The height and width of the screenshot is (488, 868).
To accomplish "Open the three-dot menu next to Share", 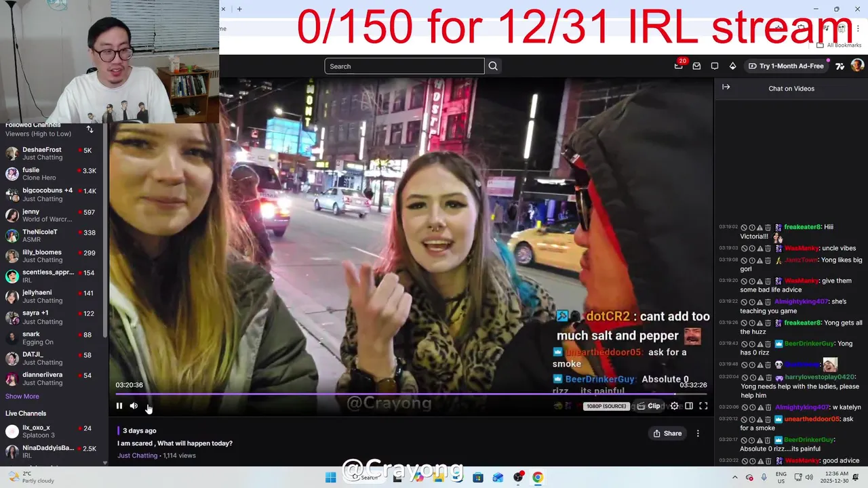I will [698, 433].
